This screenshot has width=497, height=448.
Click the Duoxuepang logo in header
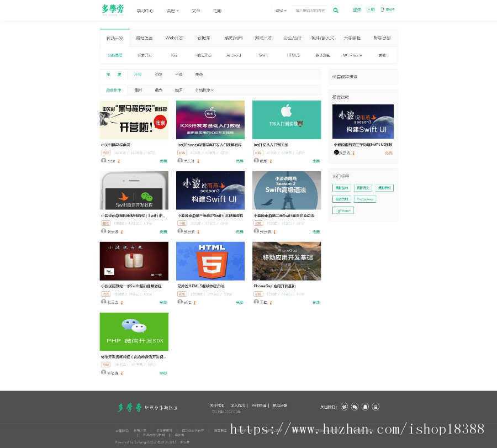point(113,10)
